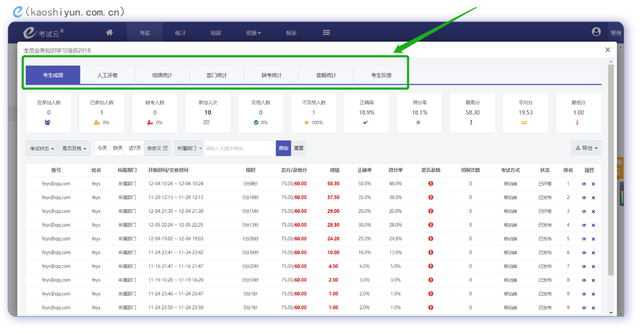
Task: Click the user avatar icon top right
Action: pos(596,32)
